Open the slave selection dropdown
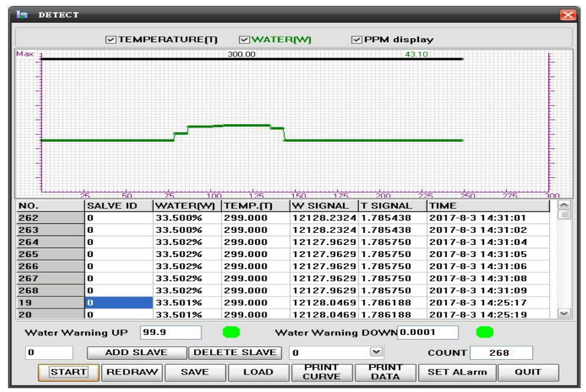The height and width of the screenshot is (392, 586). tap(377, 352)
